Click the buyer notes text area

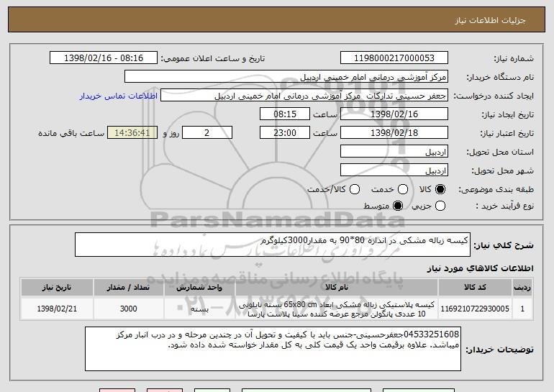[x=273, y=349]
